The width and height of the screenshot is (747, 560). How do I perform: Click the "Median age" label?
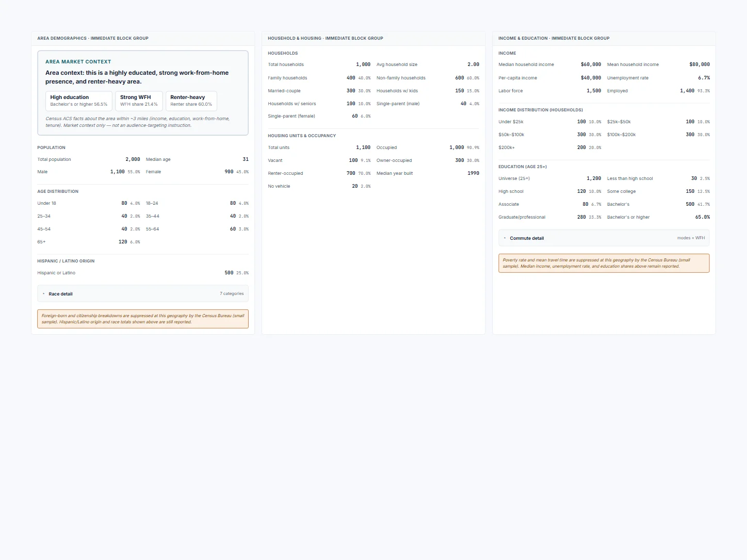point(158,159)
